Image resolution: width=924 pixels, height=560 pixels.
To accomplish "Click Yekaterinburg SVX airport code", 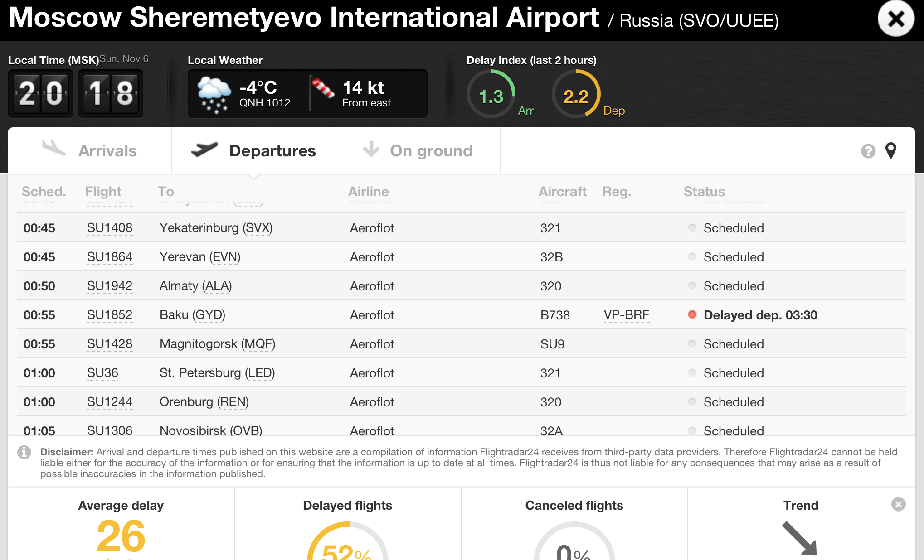I will tap(258, 228).
